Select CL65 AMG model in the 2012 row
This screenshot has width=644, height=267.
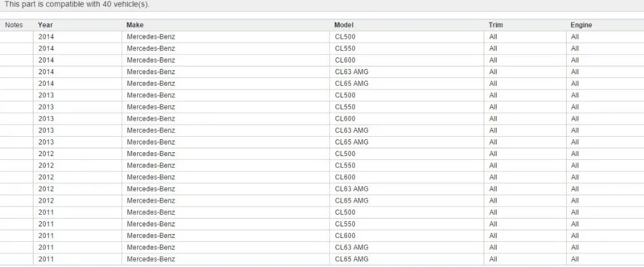352,201
